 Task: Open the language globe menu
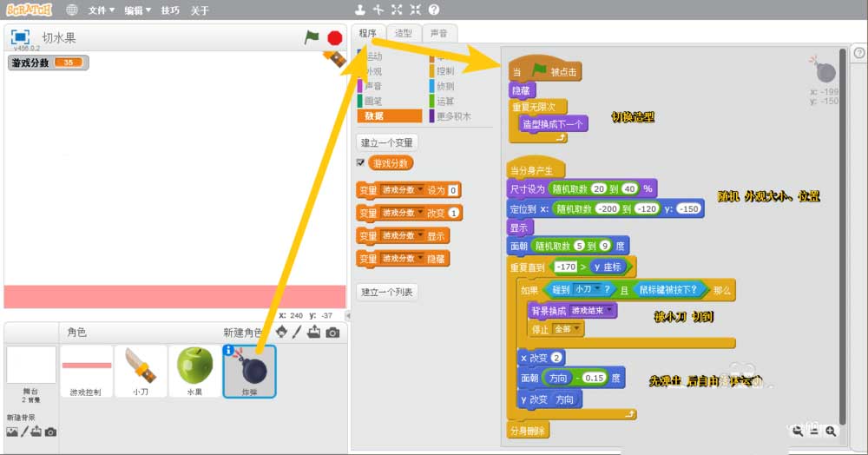click(71, 10)
